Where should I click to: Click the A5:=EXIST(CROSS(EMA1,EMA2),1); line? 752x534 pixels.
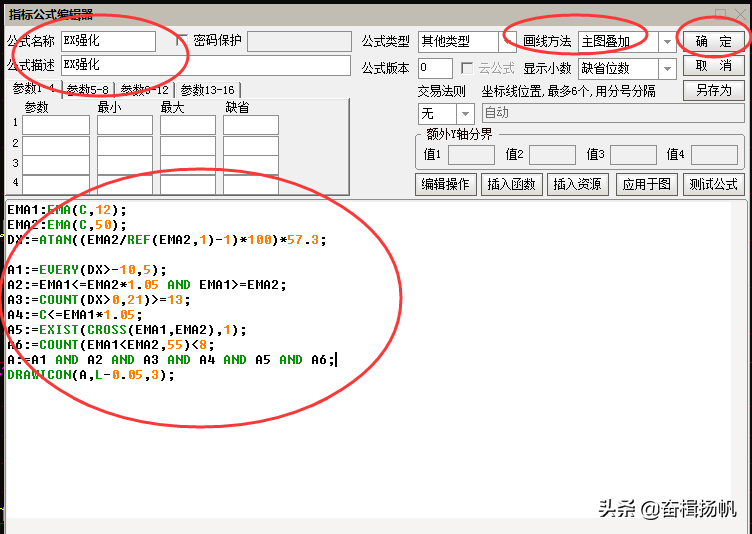[127, 330]
